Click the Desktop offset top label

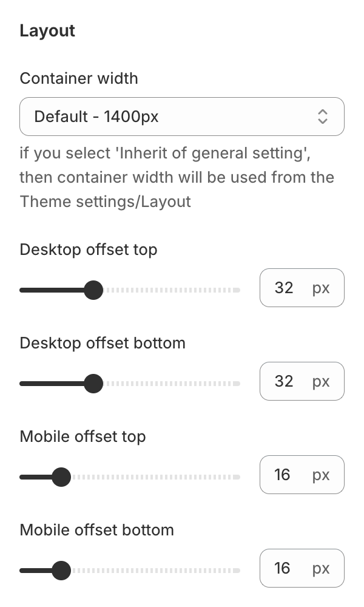pos(89,249)
